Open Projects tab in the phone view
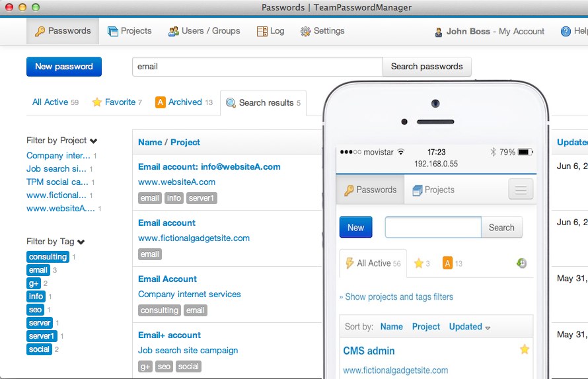 [433, 190]
